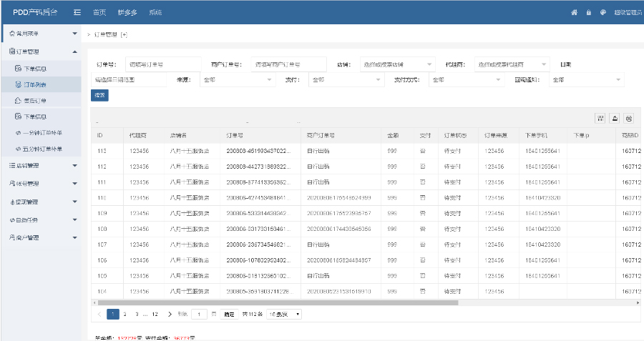Click next page arrow in pagination
This screenshot has width=644, height=341.
[x=170, y=314]
